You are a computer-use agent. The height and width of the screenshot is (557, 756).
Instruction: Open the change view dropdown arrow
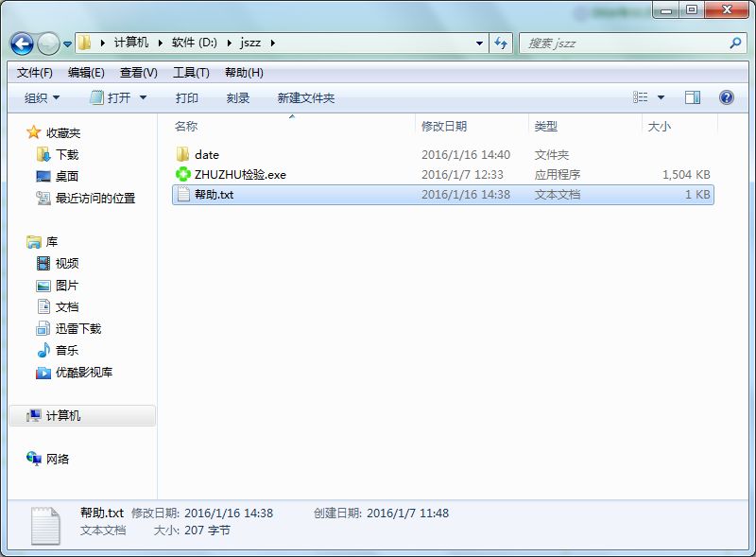click(x=660, y=97)
